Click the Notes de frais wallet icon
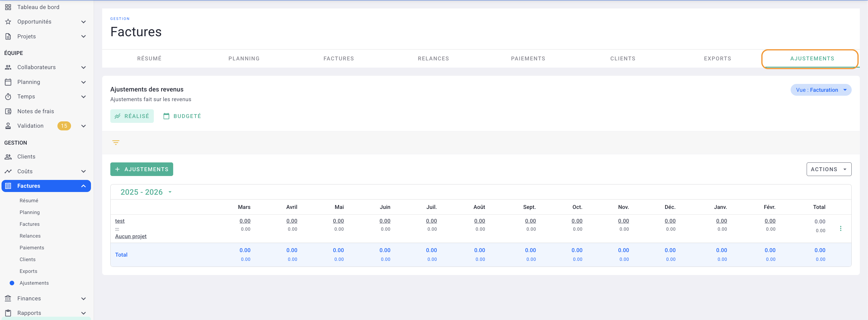 point(8,111)
